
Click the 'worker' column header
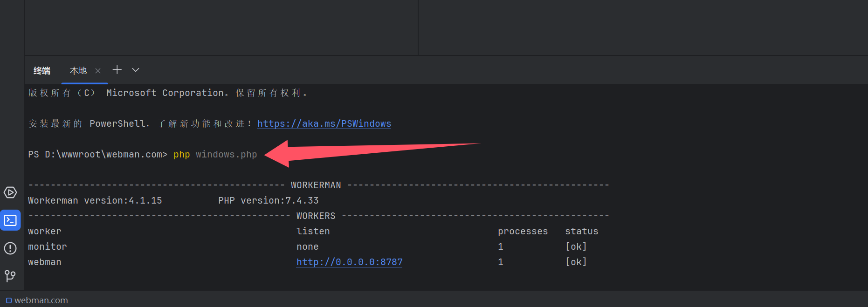click(x=45, y=231)
